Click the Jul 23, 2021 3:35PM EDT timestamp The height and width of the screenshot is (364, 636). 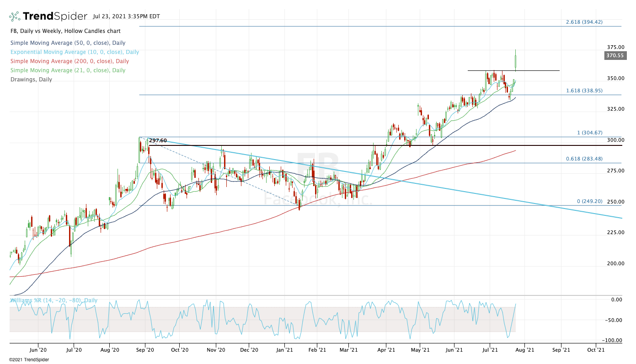click(x=126, y=16)
